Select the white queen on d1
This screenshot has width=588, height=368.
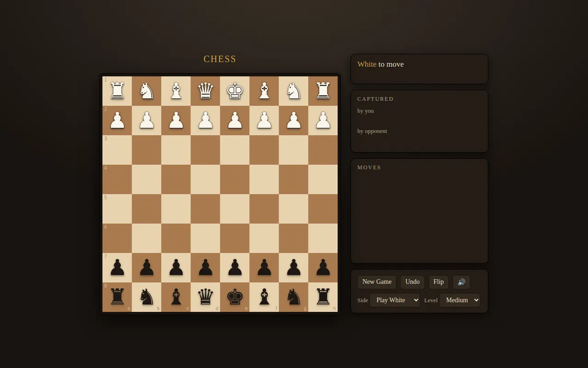[x=205, y=91]
